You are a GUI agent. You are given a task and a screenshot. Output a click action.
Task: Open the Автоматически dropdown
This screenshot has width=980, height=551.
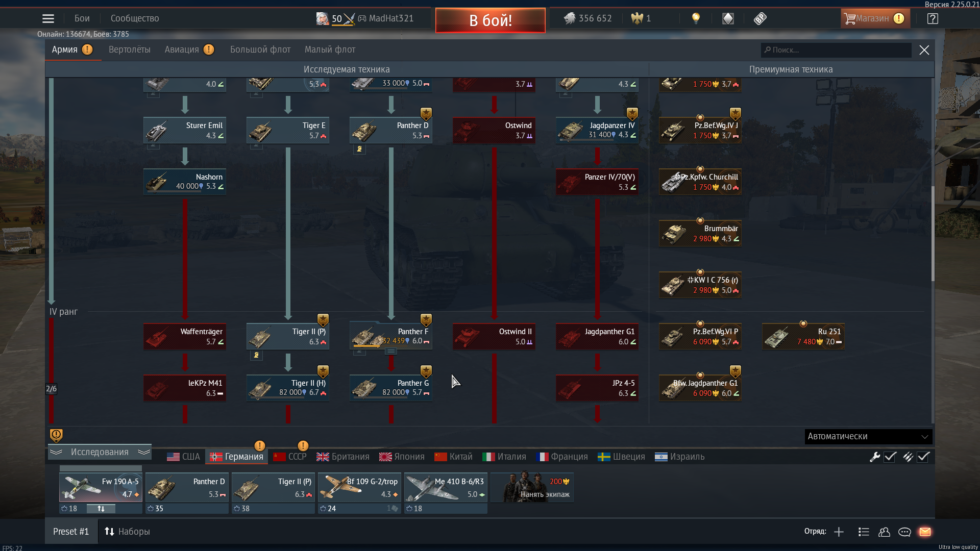pyautogui.click(x=868, y=436)
